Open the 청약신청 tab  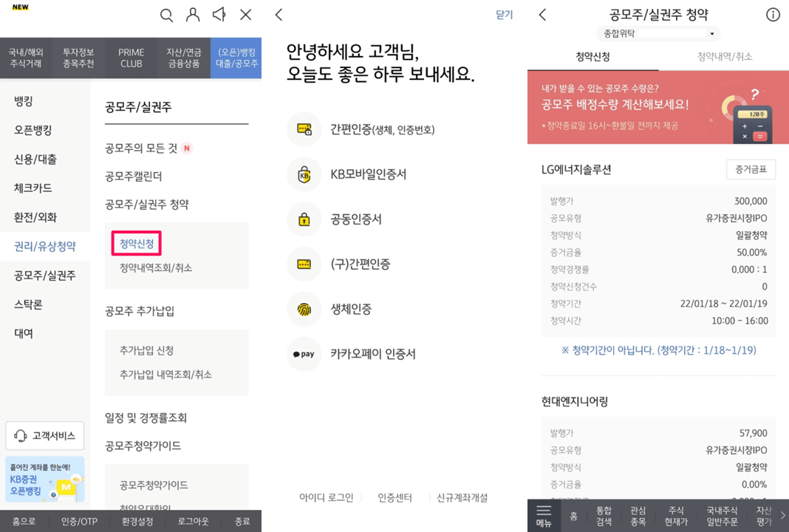592,56
